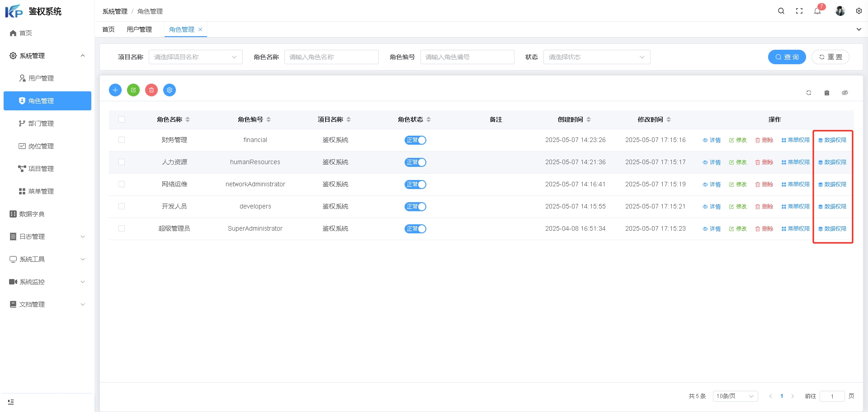Refresh the table using the refresh icon
868x412 pixels.
pyautogui.click(x=809, y=93)
